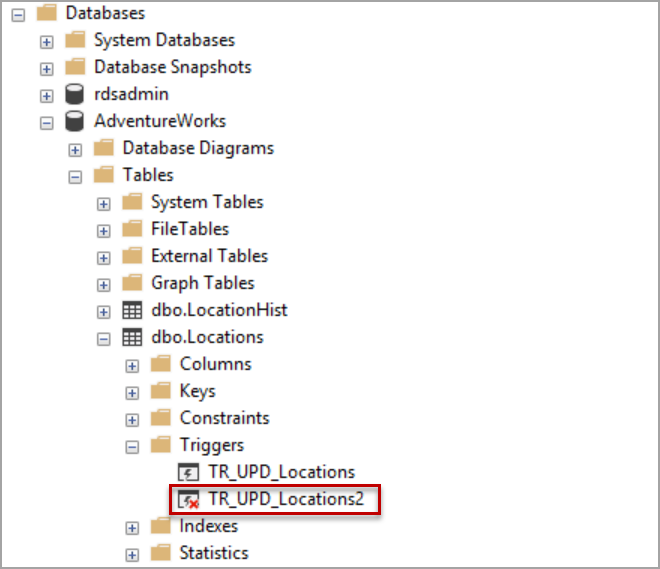Select the Constraints folder label

pyautogui.click(x=224, y=418)
